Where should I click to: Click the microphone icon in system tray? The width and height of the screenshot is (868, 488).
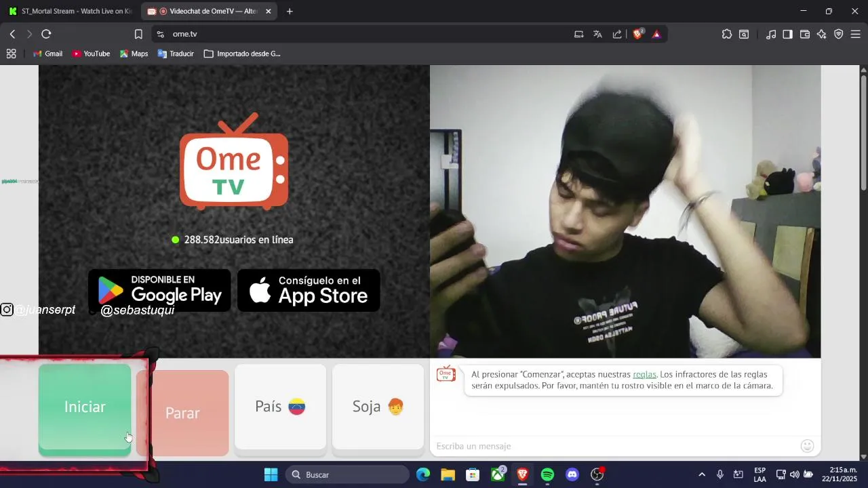point(720,474)
